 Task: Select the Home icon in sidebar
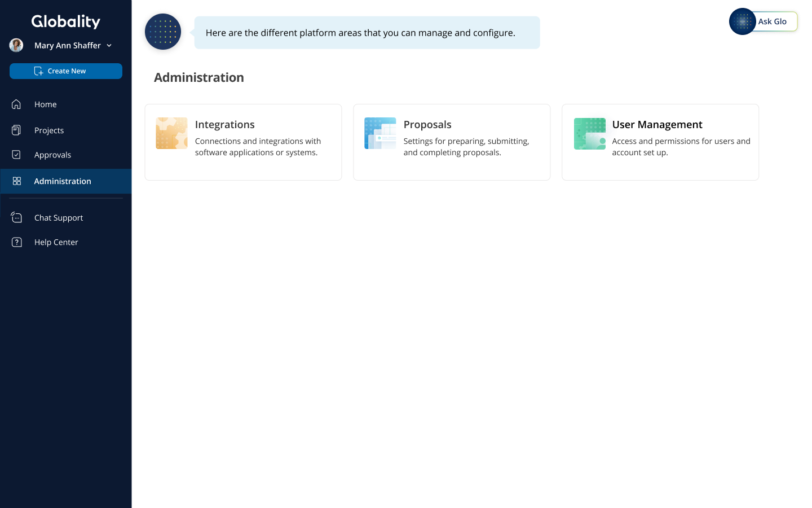click(x=16, y=104)
